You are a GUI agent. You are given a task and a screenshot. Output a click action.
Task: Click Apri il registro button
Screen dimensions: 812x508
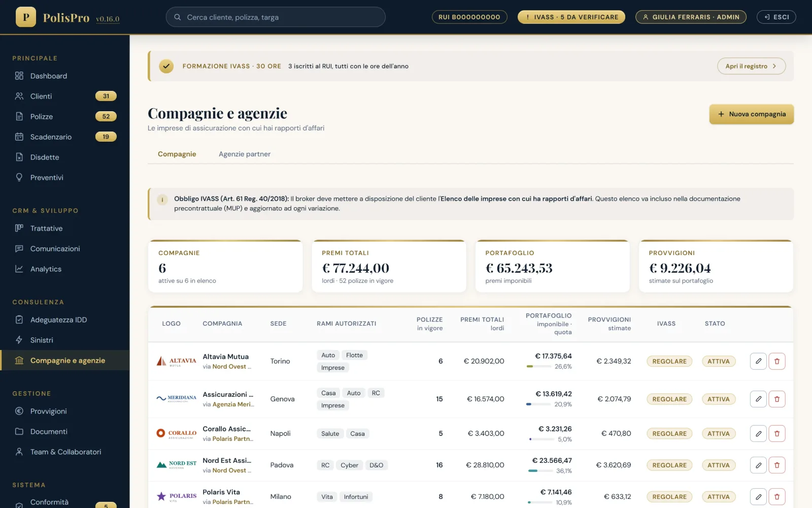pos(752,66)
